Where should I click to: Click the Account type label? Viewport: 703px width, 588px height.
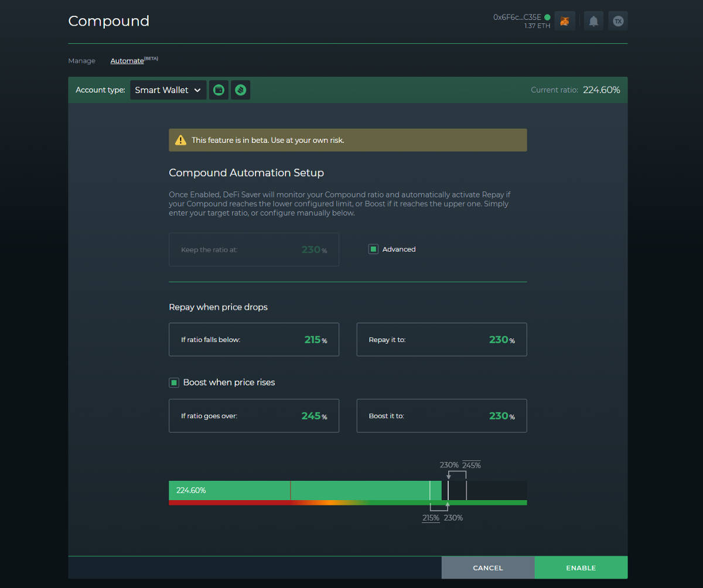tap(100, 90)
